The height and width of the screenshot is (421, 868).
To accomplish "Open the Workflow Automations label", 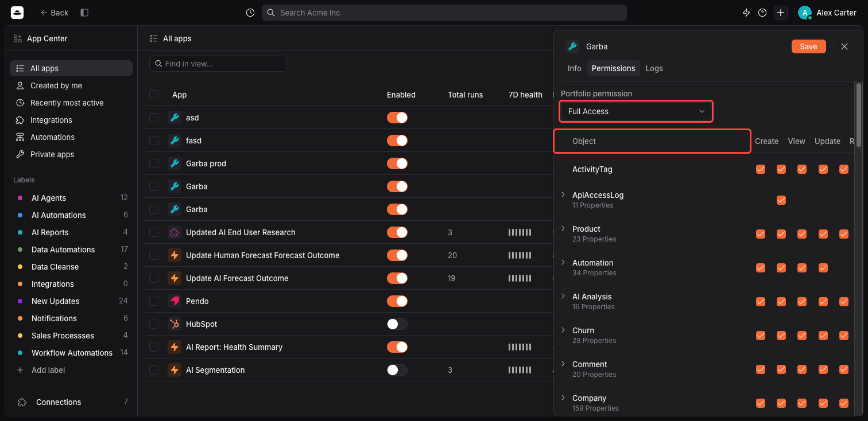I will tap(71, 353).
